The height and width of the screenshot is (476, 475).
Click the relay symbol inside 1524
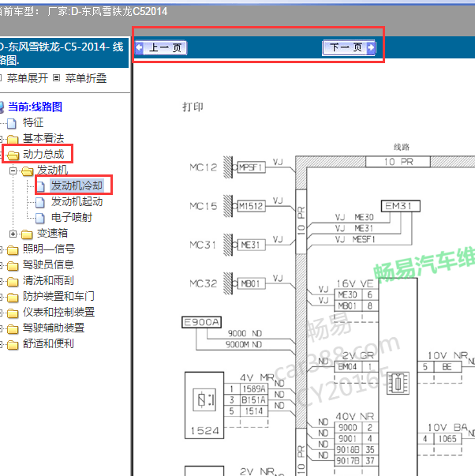coord(204,399)
